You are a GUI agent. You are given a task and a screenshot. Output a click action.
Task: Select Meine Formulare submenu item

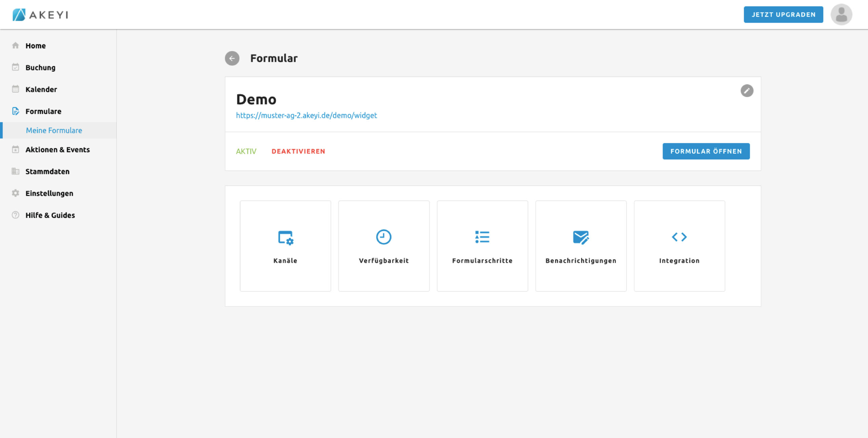click(x=54, y=130)
